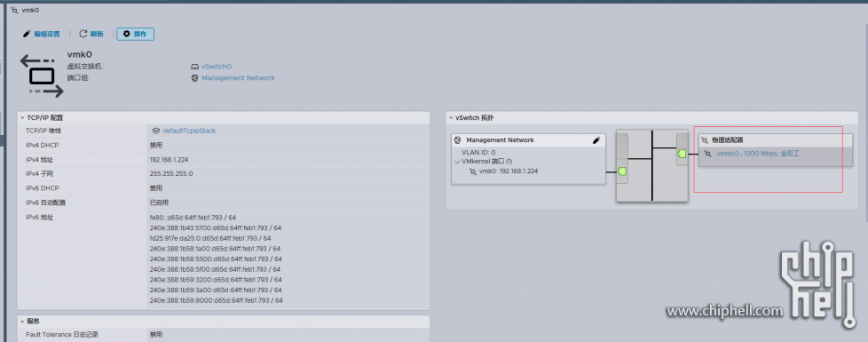Click the globe icon in Management Network topology box
868x342 pixels.
pyautogui.click(x=458, y=140)
